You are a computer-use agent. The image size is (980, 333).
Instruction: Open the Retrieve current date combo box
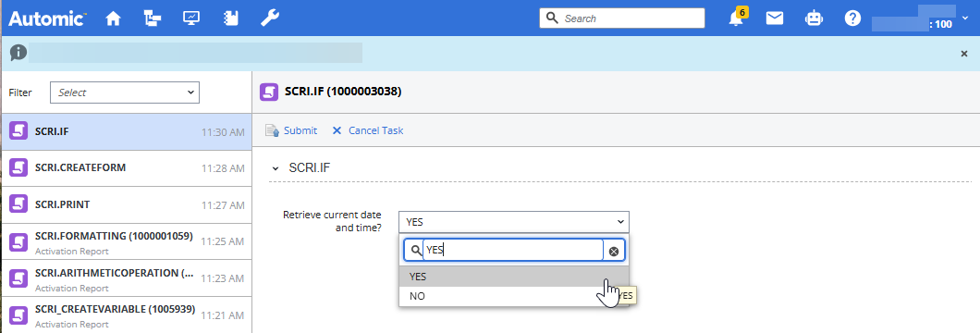pyautogui.click(x=514, y=222)
